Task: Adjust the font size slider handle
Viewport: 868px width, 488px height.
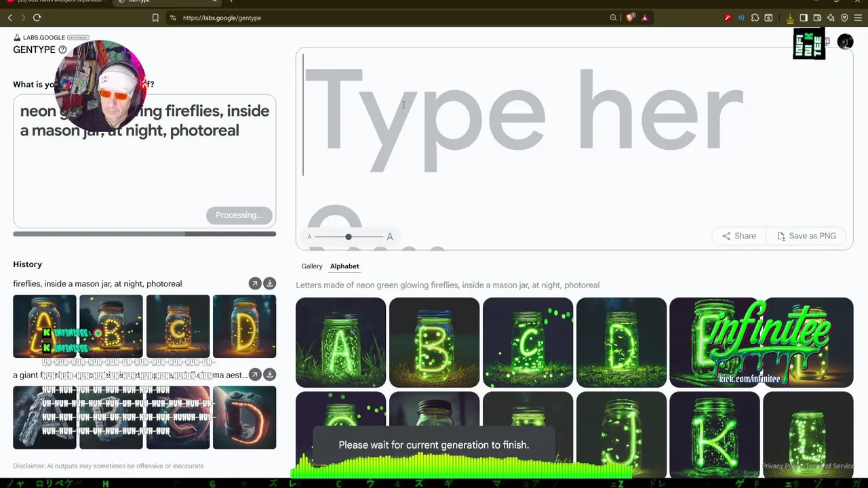Action: [349, 237]
